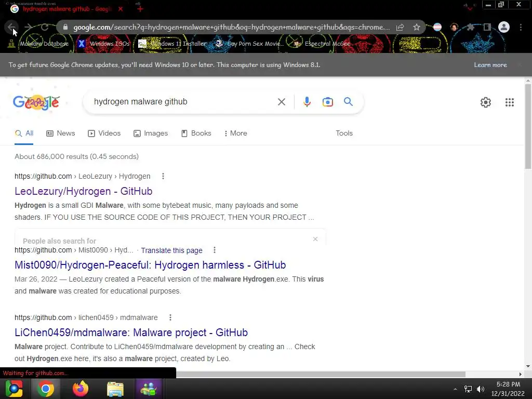Viewport: 532px width, 399px height.
Task: Open Google quick settings gear
Action: (486, 102)
